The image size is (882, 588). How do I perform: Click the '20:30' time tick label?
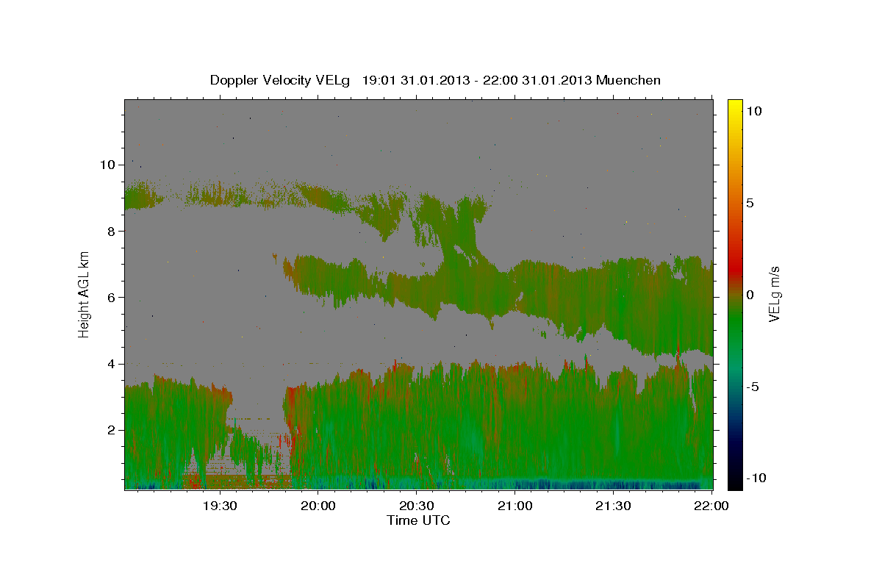(416, 506)
